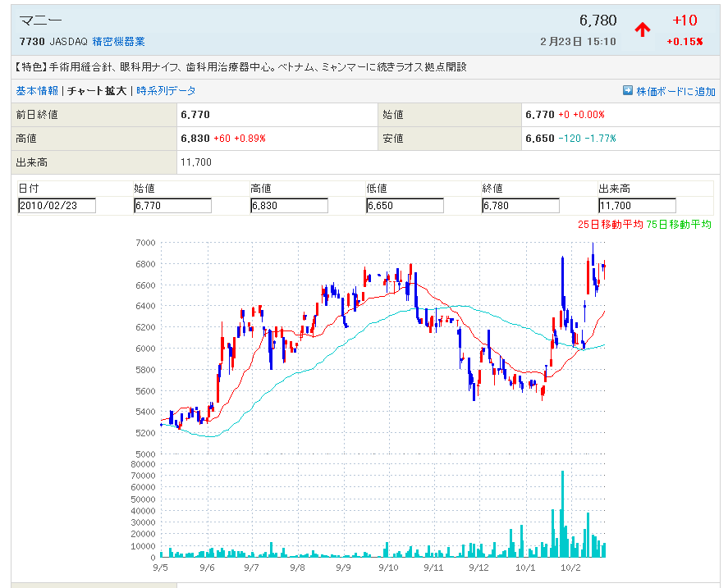Click the 終値 text box showing 6,780

point(521,206)
